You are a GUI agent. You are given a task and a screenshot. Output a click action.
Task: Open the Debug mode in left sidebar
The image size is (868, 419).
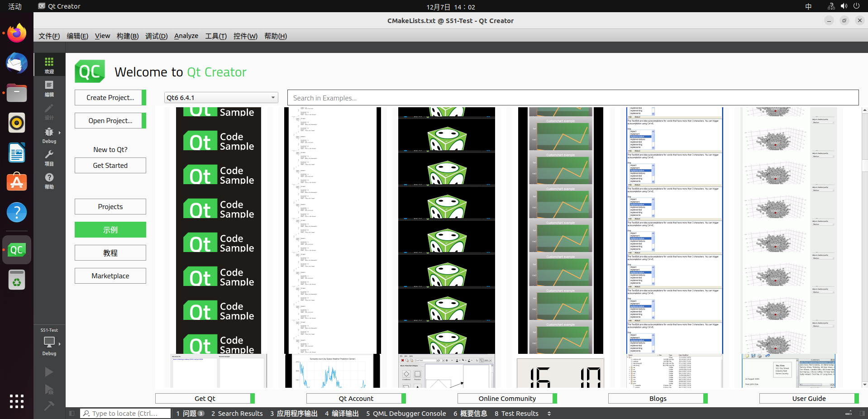49,135
